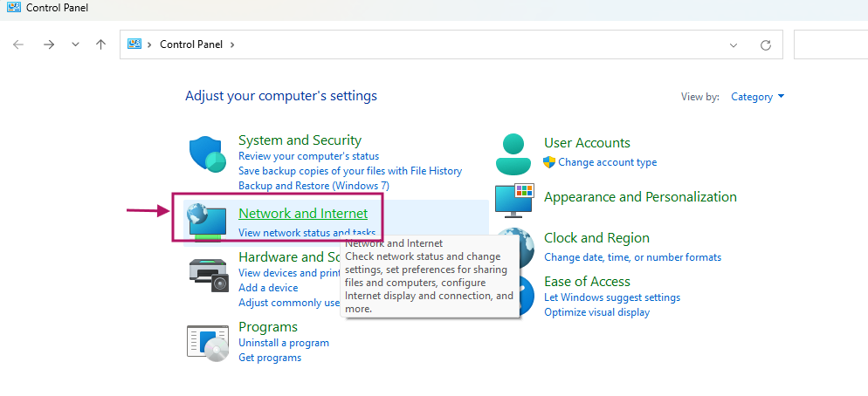
Task: Open Uninstall a program link
Action: pos(284,343)
